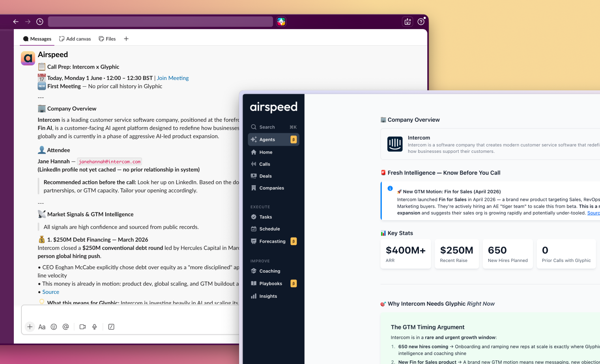This screenshot has width=600, height=364.
Task: Select the Prior Calls with Glyphic card
Action: tap(566, 254)
